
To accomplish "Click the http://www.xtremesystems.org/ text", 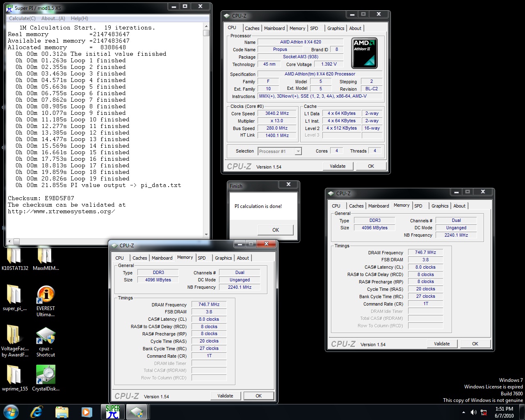I will click(x=61, y=212).
